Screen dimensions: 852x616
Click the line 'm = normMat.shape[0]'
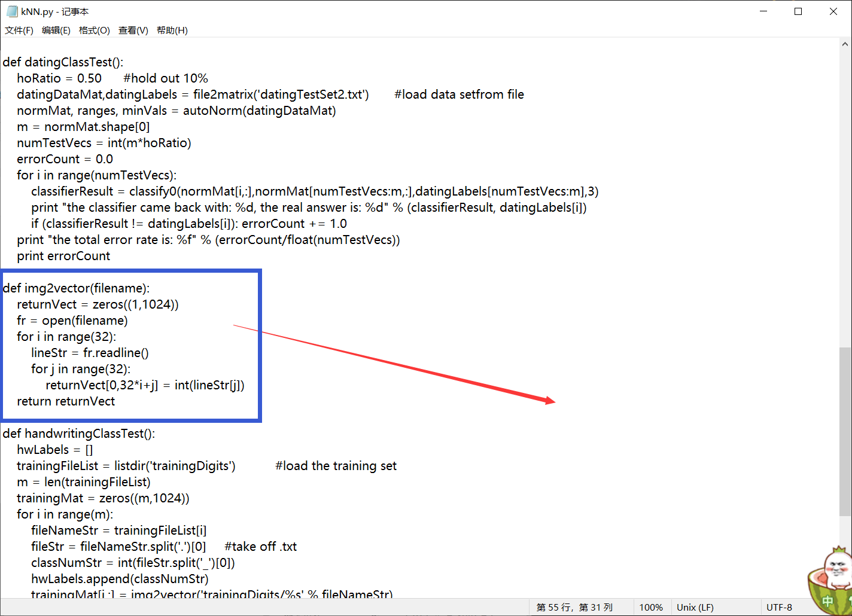click(x=83, y=127)
